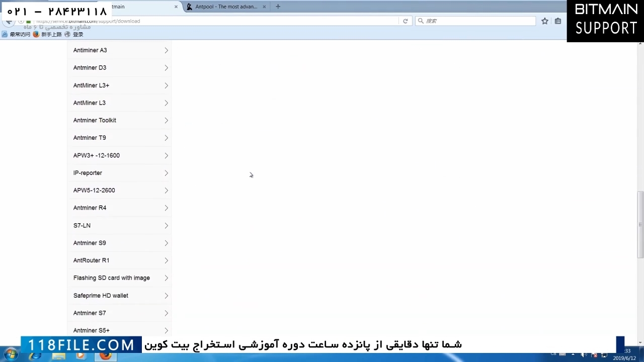
Task: Expand the Antminer S9 firmware list
Action: coord(120,243)
